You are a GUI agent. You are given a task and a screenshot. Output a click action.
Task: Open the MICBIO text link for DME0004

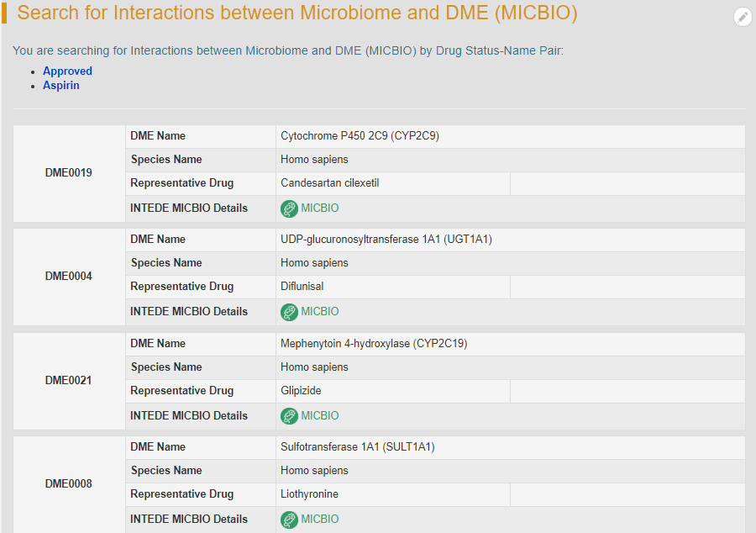pyautogui.click(x=320, y=312)
